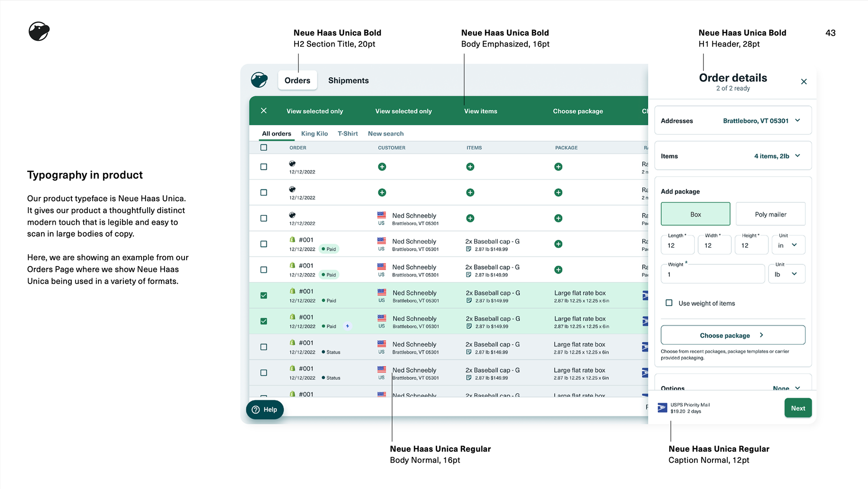This screenshot has height=489, width=868.
Task: Close the Order details panel
Action: [x=803, y=82]
